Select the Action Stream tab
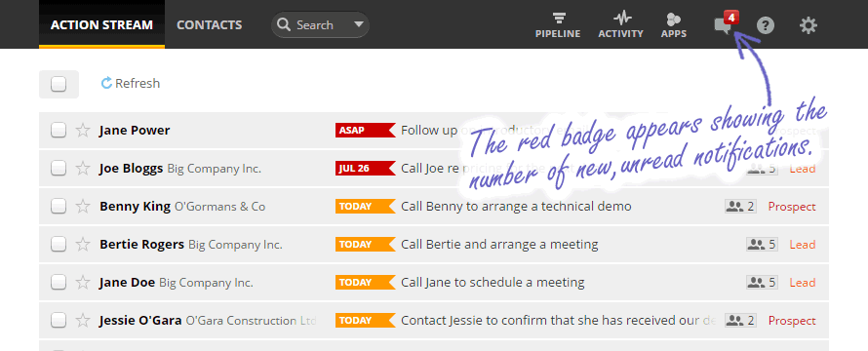Viewport: 868px width, 351px height. click(x=101, y=25)
